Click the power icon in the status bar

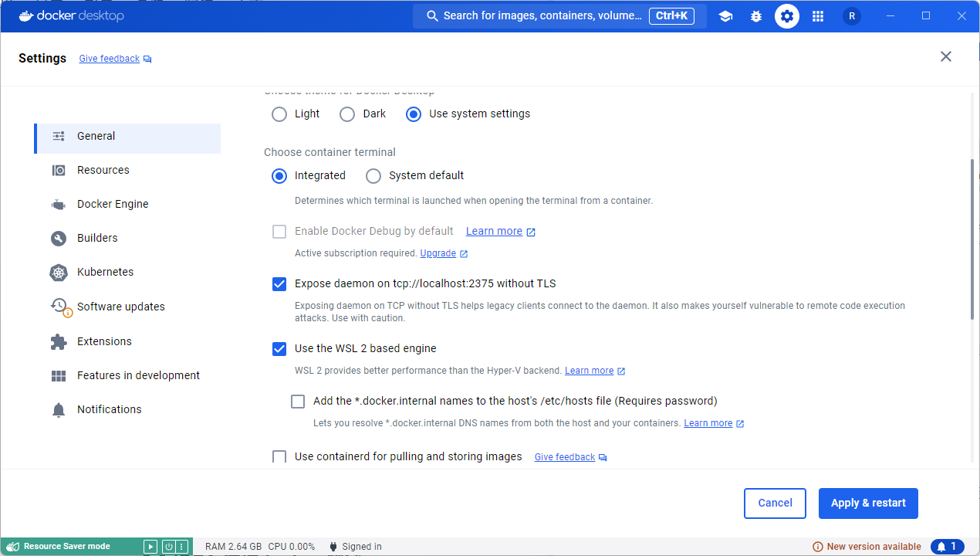click(x=168, y=547)
